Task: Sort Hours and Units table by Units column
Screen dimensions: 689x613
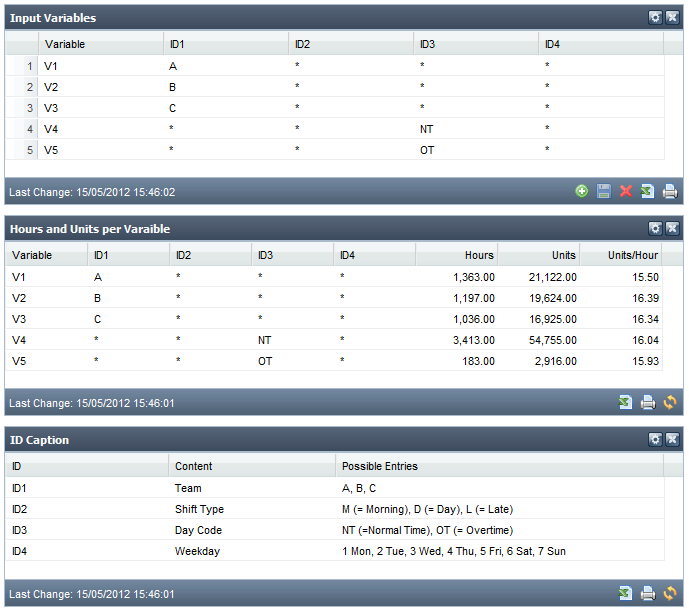Action: coord(539,255)
